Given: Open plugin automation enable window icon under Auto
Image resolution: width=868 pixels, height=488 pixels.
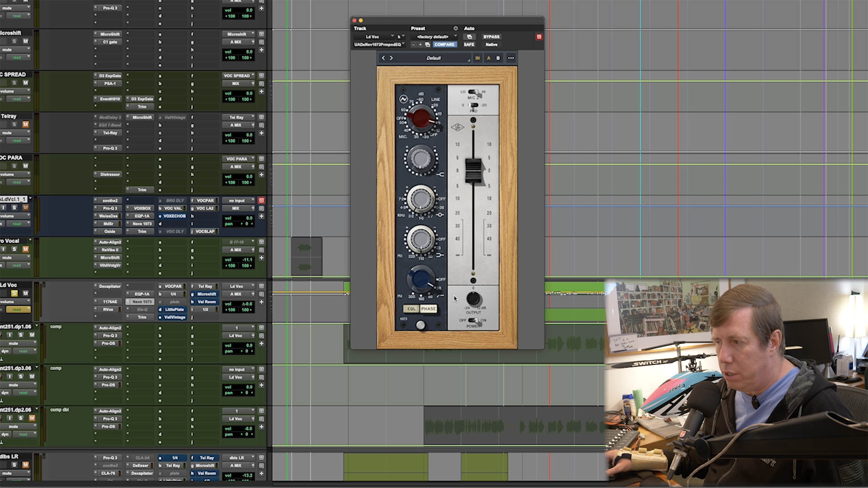Looking at the screenshot, I should 469,37.
